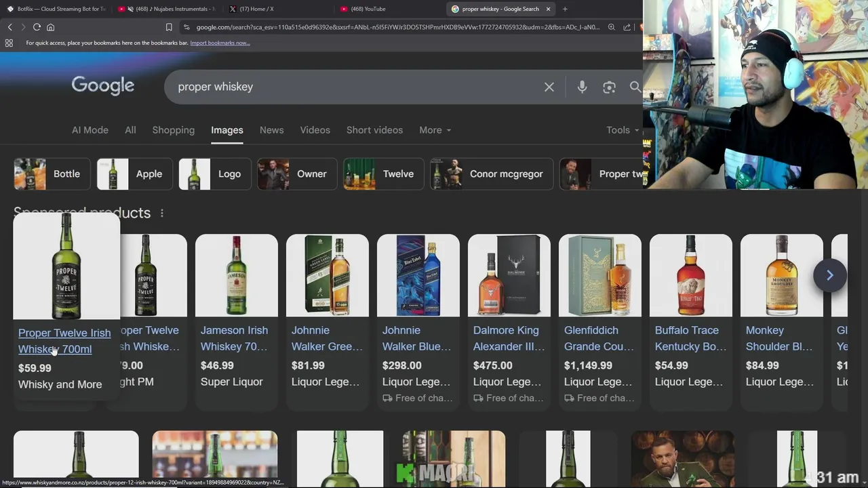This screenshot has height=488, width=868.
Task: Open the Shopping results tab
Action: [x=173, y=130]
